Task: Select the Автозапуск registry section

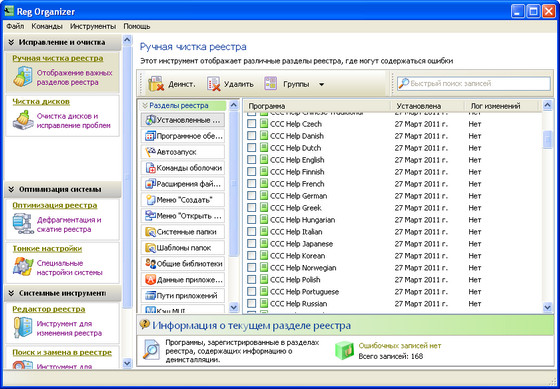Action: point(182,152)
